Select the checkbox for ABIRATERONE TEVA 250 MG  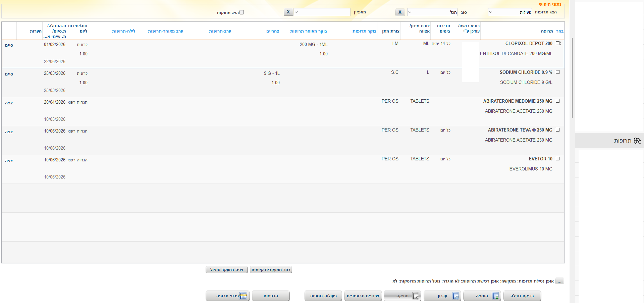(x=558, y=130)
